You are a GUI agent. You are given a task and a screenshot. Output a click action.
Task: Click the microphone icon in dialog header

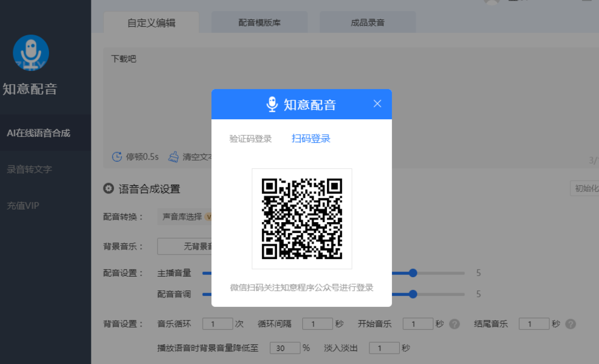tap(272, 104)
